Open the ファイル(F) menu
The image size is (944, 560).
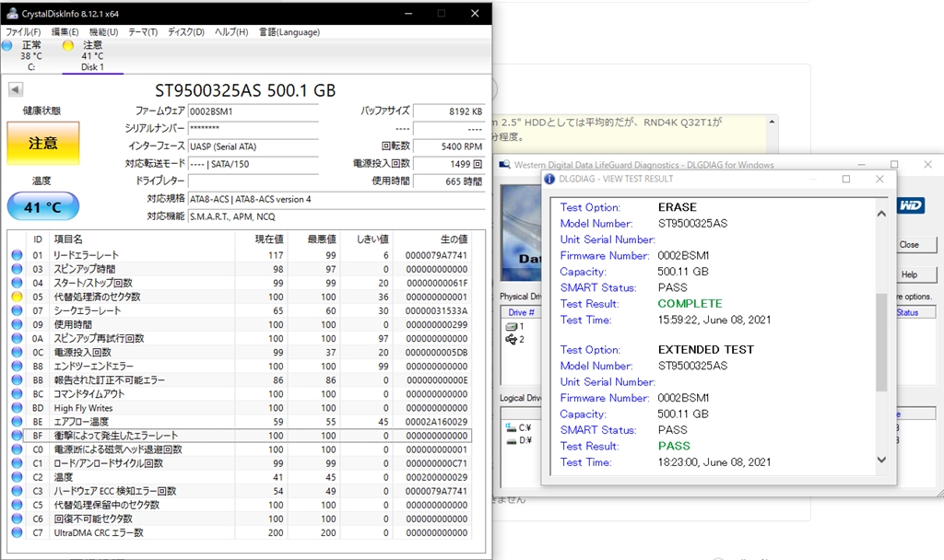pos(23,32)
